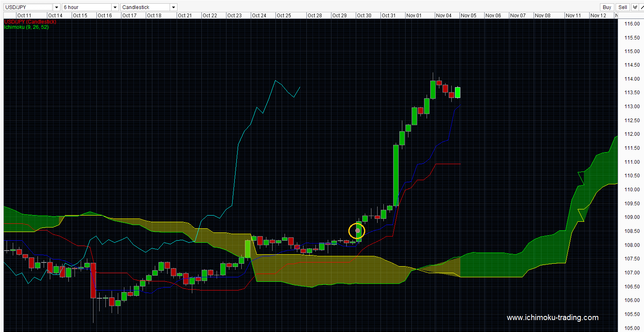The image size is (644, 332).
Task: Click the Oct 30 date label
Action: pos(364,16)
